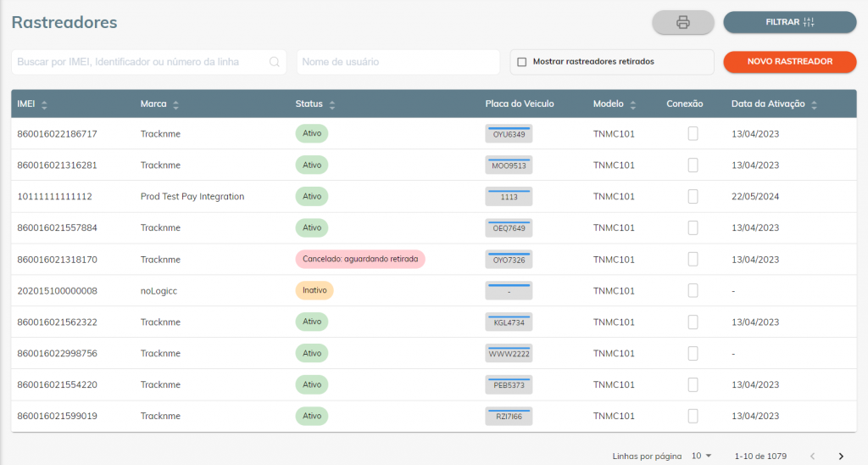Click Prod Test Pay Integration brand
868x465 pixels.
[x=192, y=197]
